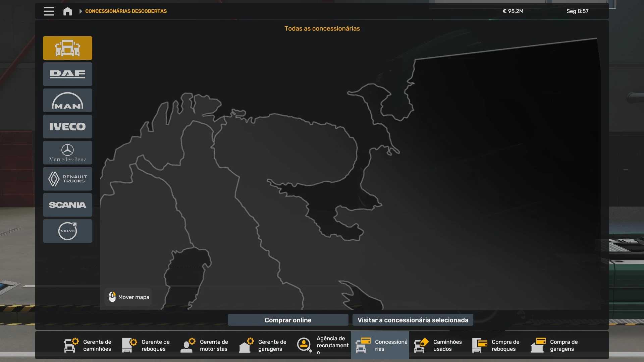Filter dealerships by Volvo brand
The height and width of the screenshot is (362, 644).
pyautogui.click(x=67, y=231)
